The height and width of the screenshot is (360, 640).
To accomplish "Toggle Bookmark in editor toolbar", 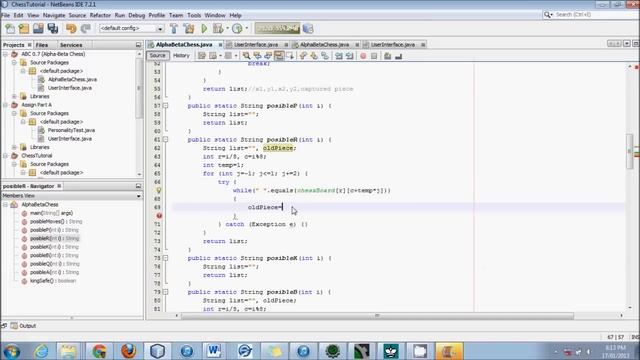I will click(325, 56).
